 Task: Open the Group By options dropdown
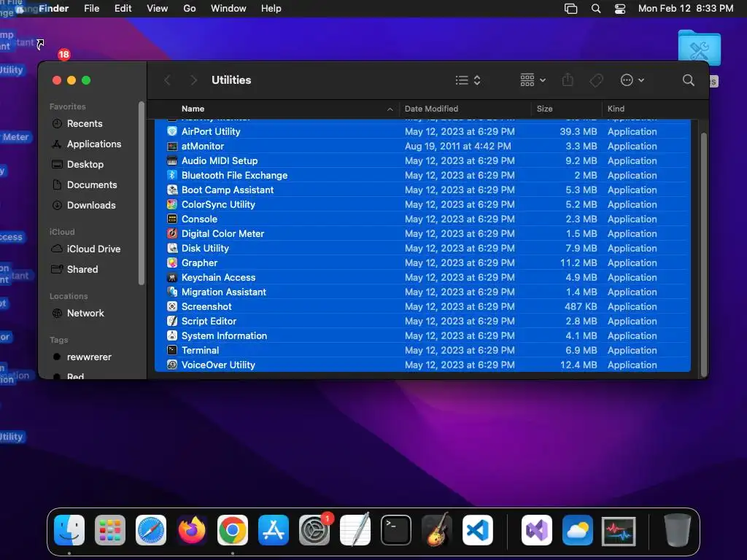(x=533, y=80)
